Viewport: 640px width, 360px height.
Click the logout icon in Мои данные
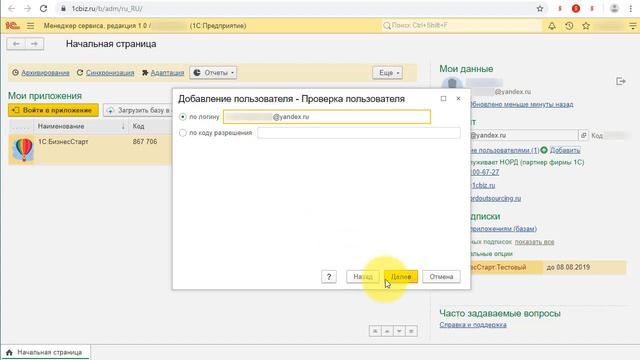click(621, 81)
